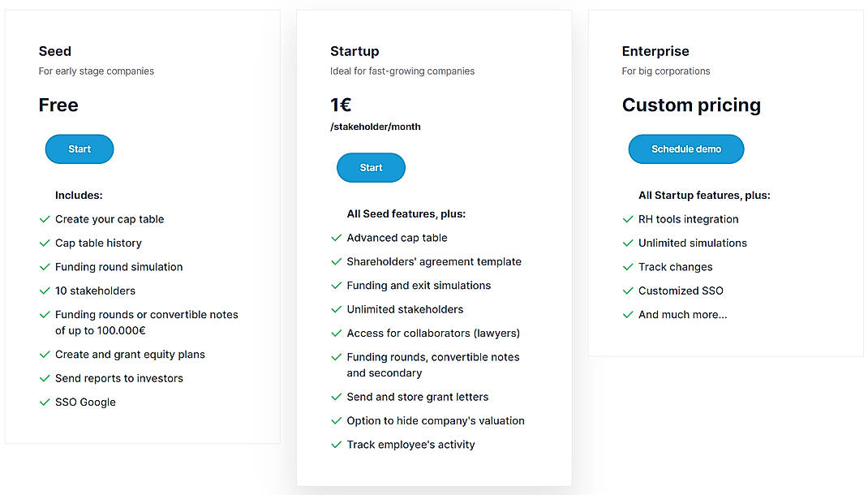Click checkmark next to Unlimited stakeholders
The height and width of the screenshot is (495, 868).
click(x=336, y=309)
